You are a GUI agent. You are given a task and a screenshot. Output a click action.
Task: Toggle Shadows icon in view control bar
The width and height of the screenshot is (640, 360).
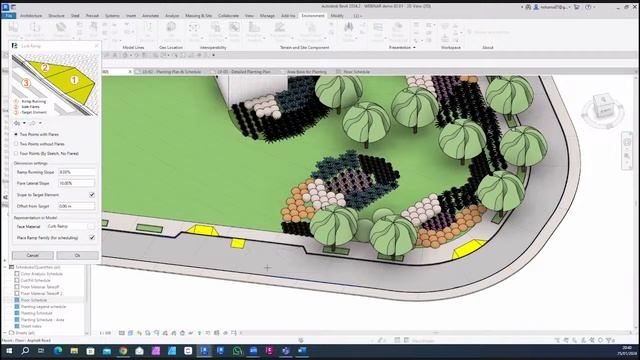coord(148,333)
